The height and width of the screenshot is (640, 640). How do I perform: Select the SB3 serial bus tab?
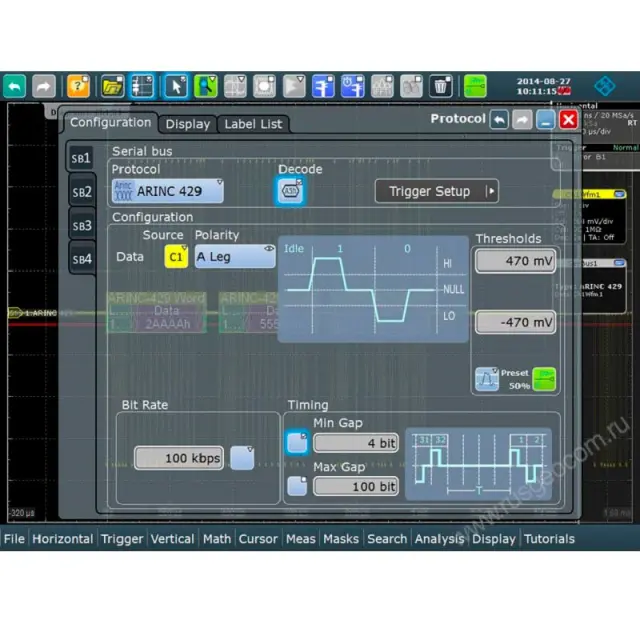pos(82,226)
